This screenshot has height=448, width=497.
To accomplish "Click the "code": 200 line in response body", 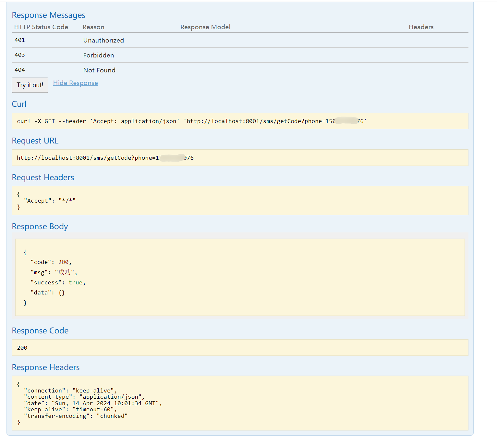I will [51, 262].
